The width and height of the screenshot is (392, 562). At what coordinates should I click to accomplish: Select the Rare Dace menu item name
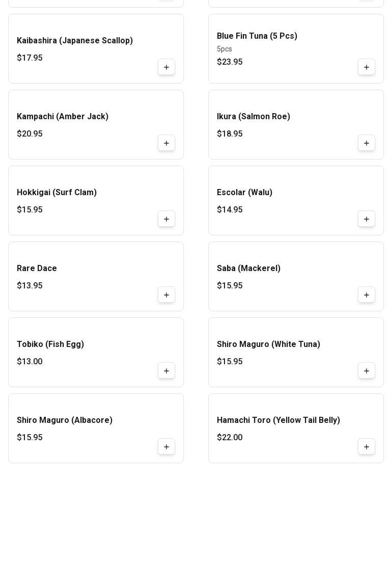[37, 269]
